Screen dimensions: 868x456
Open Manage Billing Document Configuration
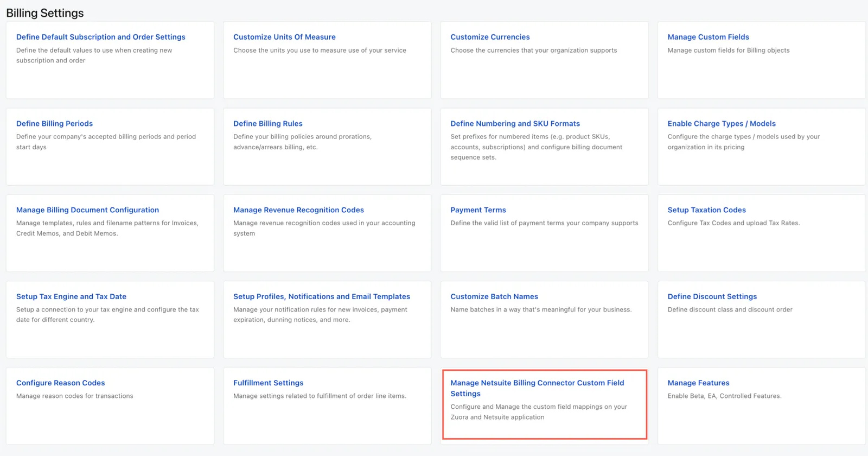(87, 210)
